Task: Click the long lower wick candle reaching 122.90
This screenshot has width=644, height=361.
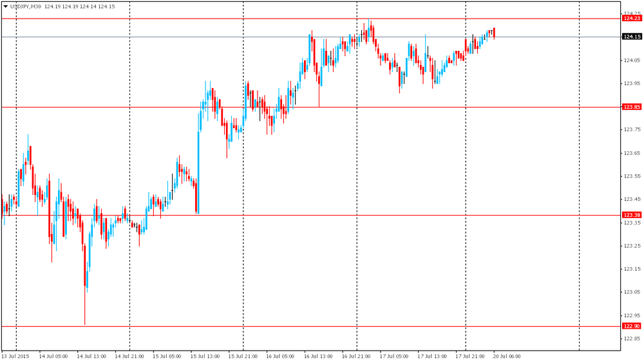Action: (x=85, y=283)
